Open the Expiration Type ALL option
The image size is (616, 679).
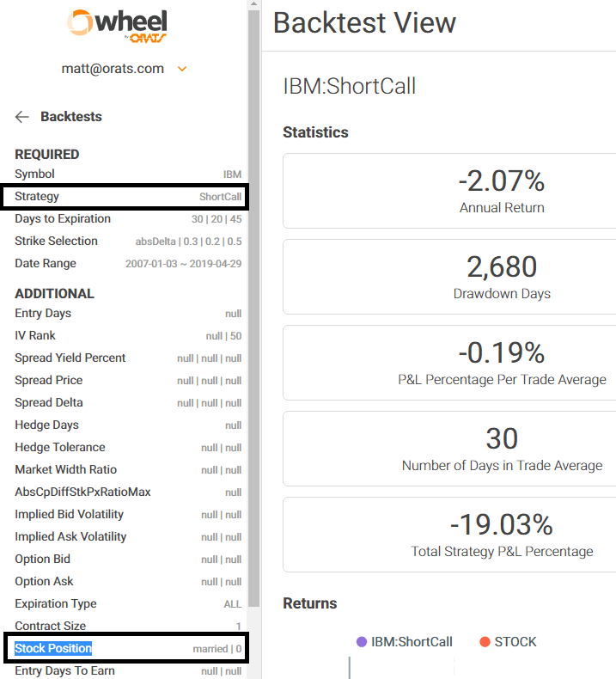point(128,603)
